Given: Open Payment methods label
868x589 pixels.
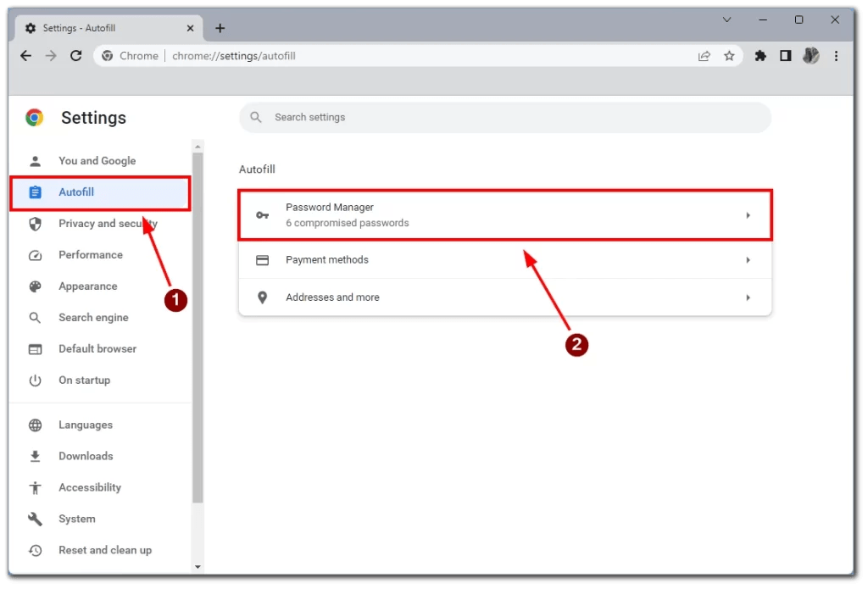Looking at the screenshot, I should click(326, 260).
